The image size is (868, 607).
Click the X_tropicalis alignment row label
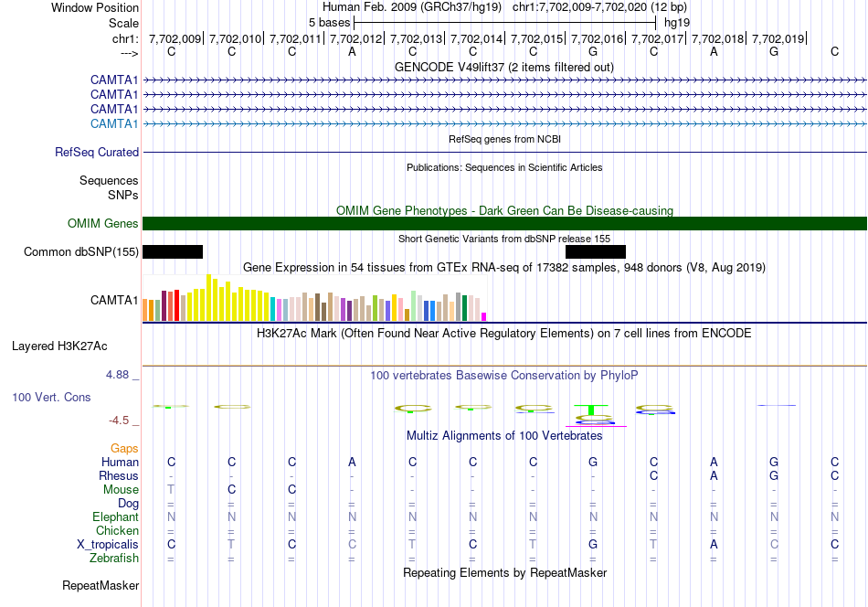(108, 545)
